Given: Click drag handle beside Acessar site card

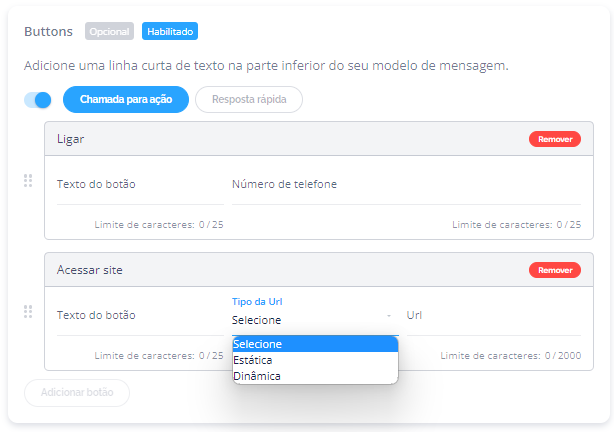Looking at the screenshot, I should [x=28, y=312].
